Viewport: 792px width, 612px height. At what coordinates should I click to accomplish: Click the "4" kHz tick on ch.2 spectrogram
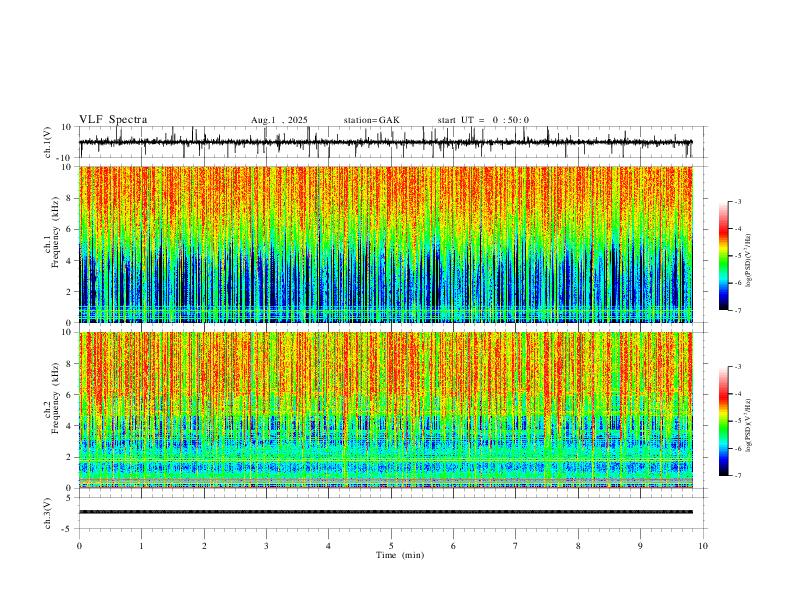(x=70, y=426)
